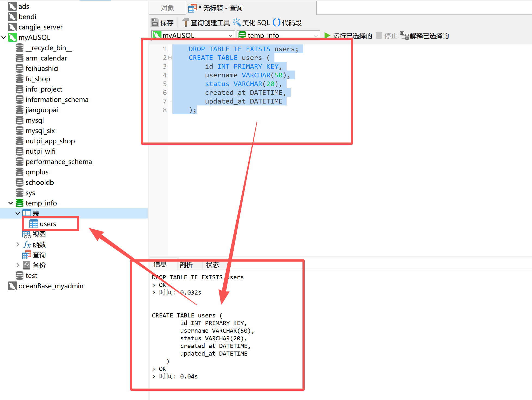The height and width of the screenshot is (400, 532).
Task: Run selected query with green play icon
Action: click(x=327, y=35)
